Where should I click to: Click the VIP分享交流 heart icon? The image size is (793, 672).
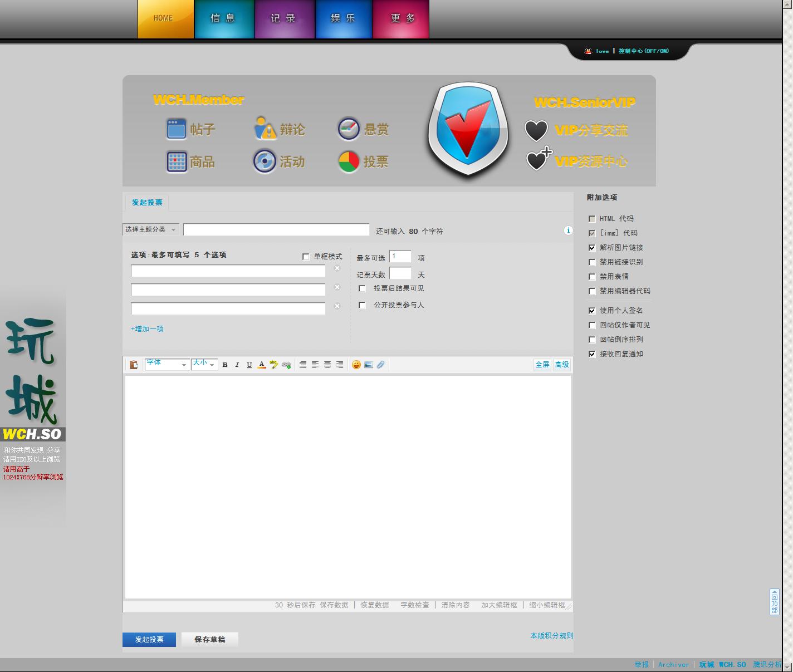tap(536, 131)
